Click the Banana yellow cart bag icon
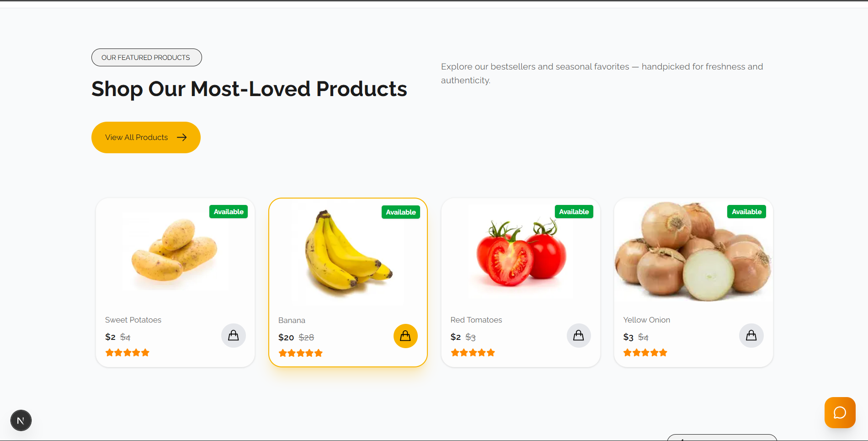Image resolution: width=868 pixels, height=441 pixels. pos(405,336)
